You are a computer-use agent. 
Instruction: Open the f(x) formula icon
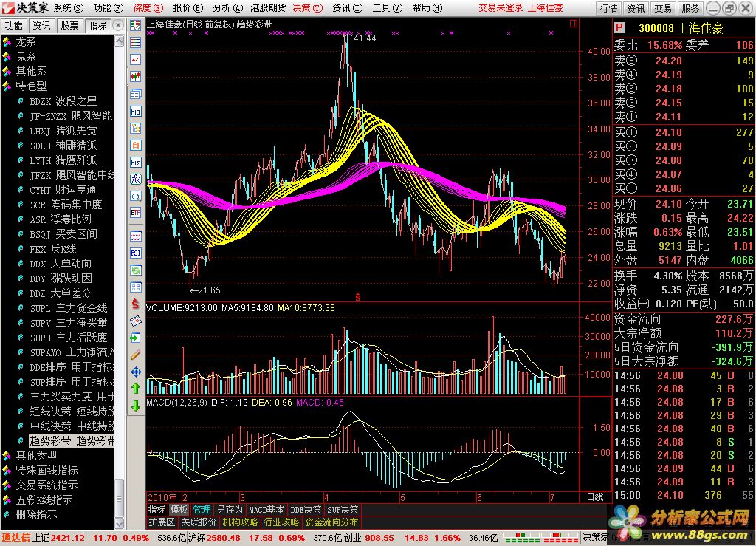point(136,180)
